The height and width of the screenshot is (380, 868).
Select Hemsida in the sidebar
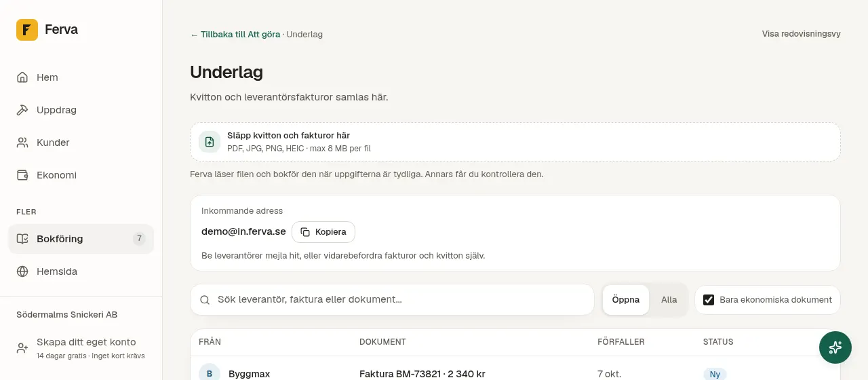pos(81,271)
